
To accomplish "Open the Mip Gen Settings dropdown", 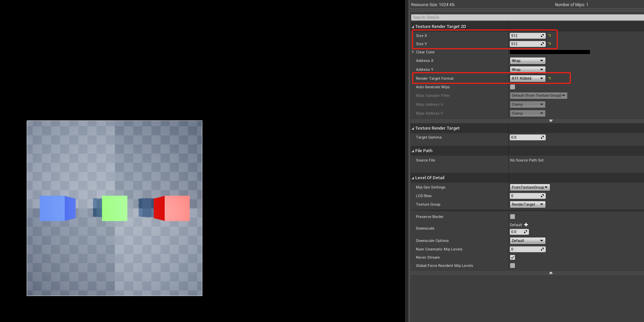I will tap(529, 187).
